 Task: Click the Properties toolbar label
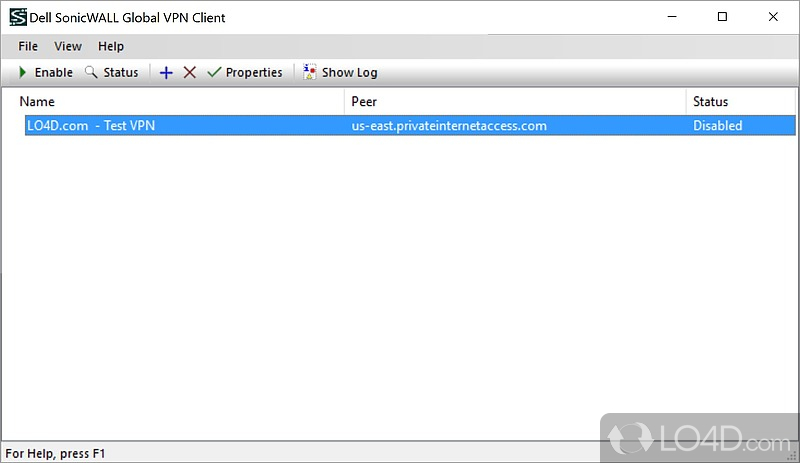[x=254, y=72]
